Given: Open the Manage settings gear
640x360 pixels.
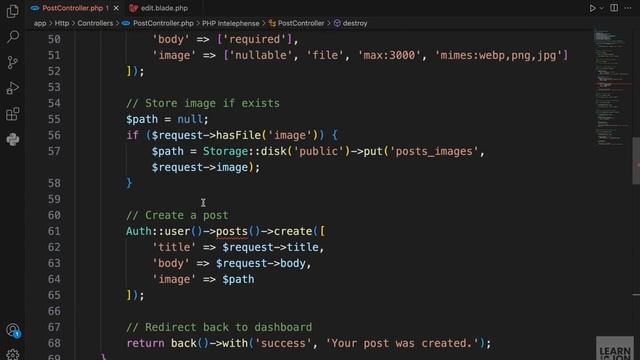Looking at the screenshot, I should click(13, 354).
